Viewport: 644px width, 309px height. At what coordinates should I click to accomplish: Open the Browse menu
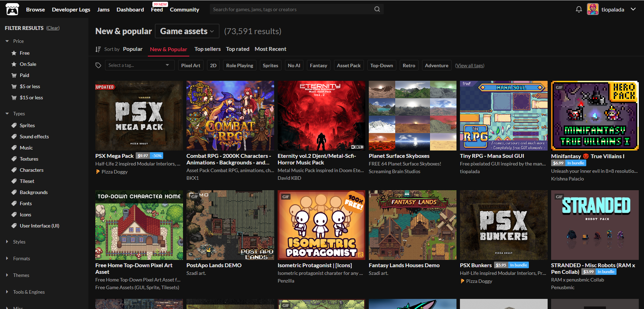click(35, 9)
